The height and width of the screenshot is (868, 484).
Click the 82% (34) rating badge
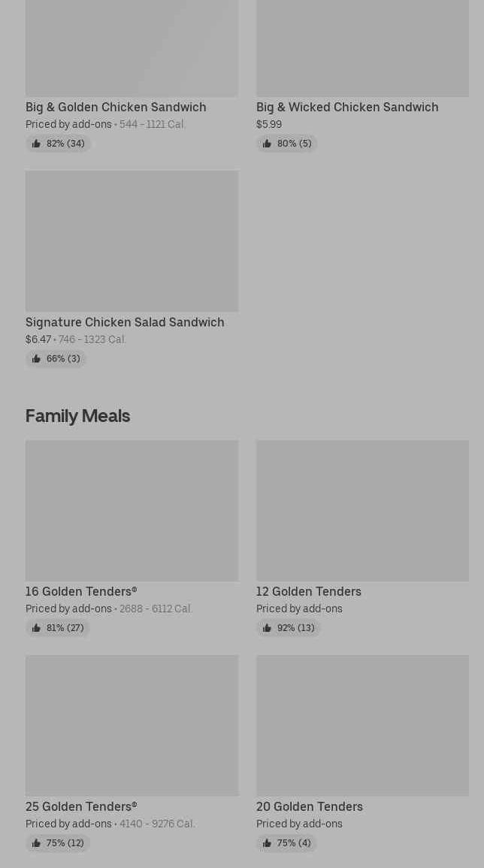point(58,144)
